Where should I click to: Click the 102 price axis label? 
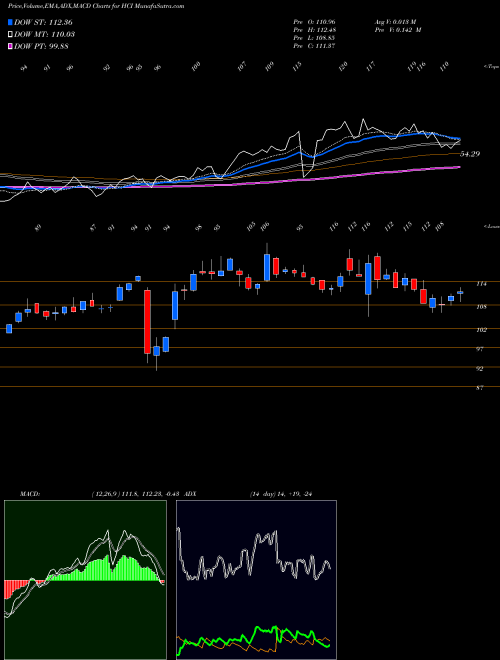point(481,330)
